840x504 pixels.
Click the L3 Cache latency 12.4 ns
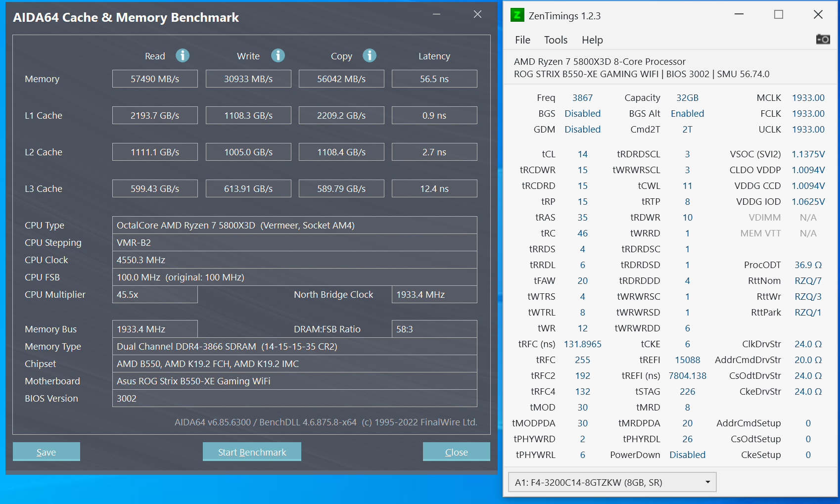pyautogui.click(x=434, y=188)
